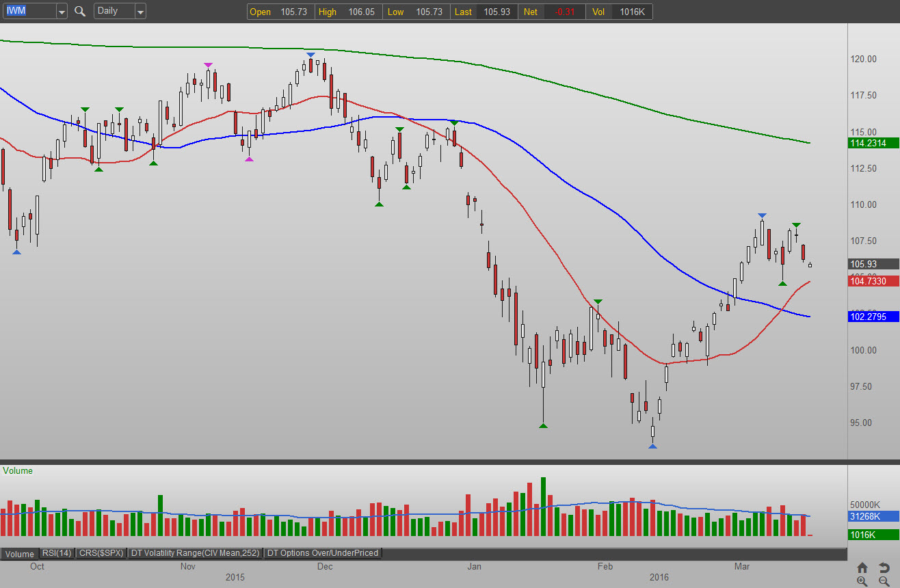This screenshot has height=588, width=900.
Task: Click the High value 106.05
Action: pyautogui.click(x=361, y=12)
